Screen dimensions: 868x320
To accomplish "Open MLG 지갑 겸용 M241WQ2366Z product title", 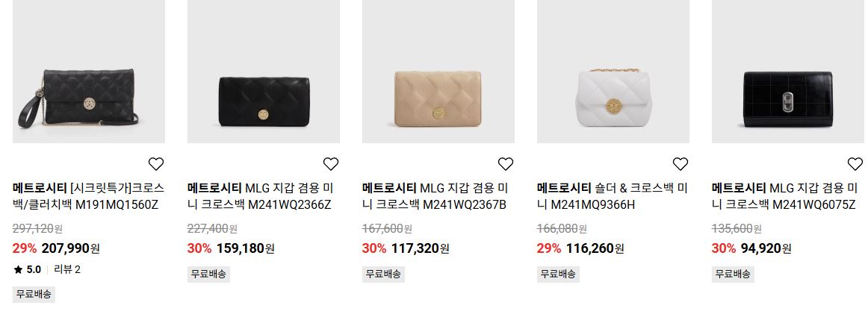I will coord(264,196).
